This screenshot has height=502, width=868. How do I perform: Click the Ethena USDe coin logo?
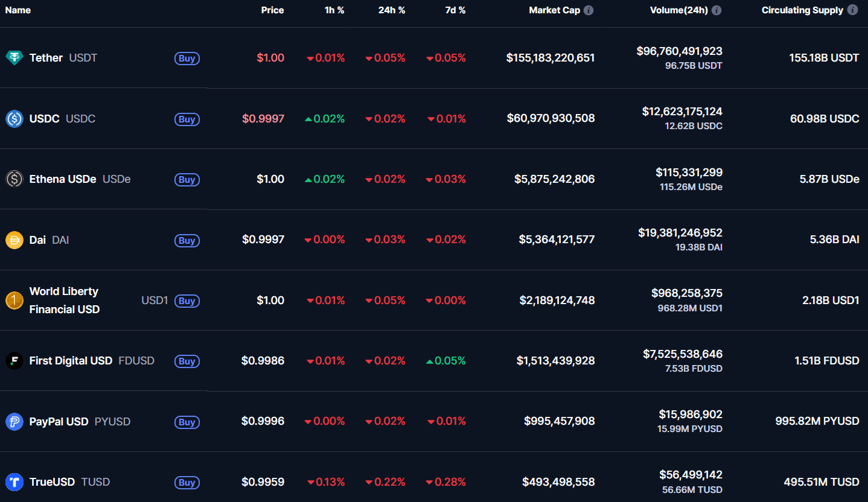(x=14, y=179)
